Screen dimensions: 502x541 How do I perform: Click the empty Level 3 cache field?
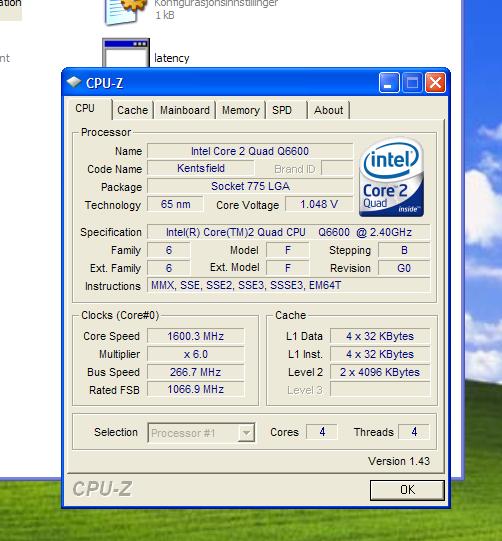[380, 390]
